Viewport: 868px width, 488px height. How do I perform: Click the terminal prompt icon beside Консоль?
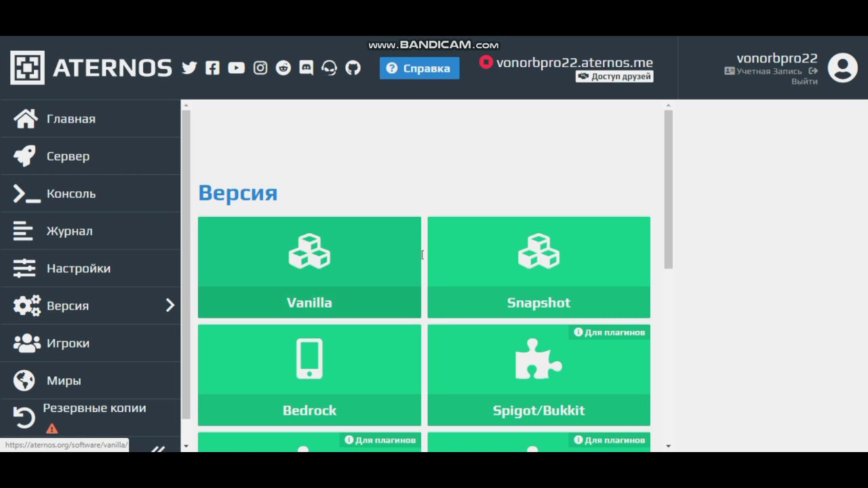point(26,194)
